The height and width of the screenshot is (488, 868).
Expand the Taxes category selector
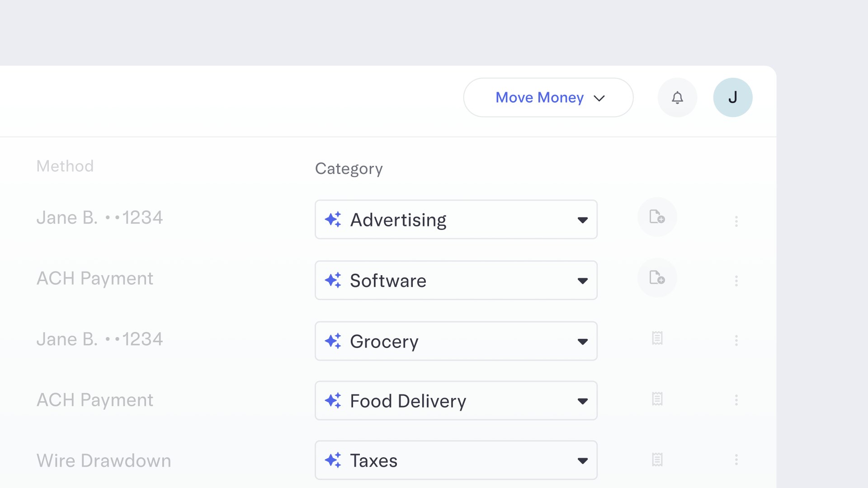coord(583,460)
